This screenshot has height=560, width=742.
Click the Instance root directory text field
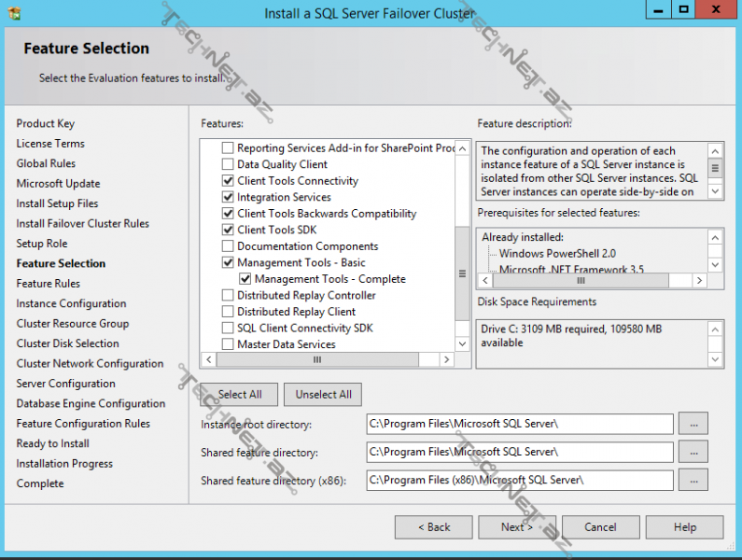(x=519, y=424)
